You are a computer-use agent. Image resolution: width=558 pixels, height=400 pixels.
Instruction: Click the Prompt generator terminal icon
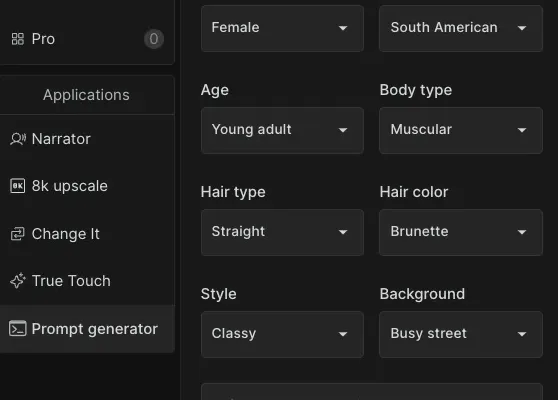pyautogui.click(x=17, y=328)
